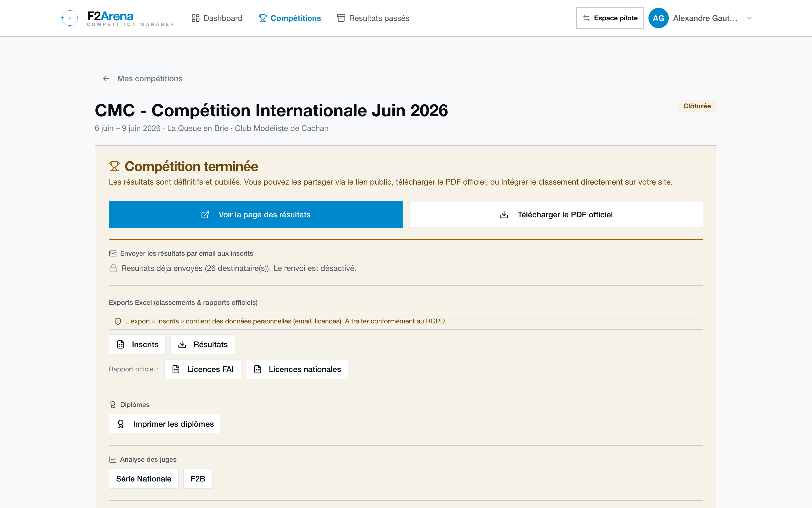Click the RGPD personal data notice text

pyautogui.click(x=286, y=321)
